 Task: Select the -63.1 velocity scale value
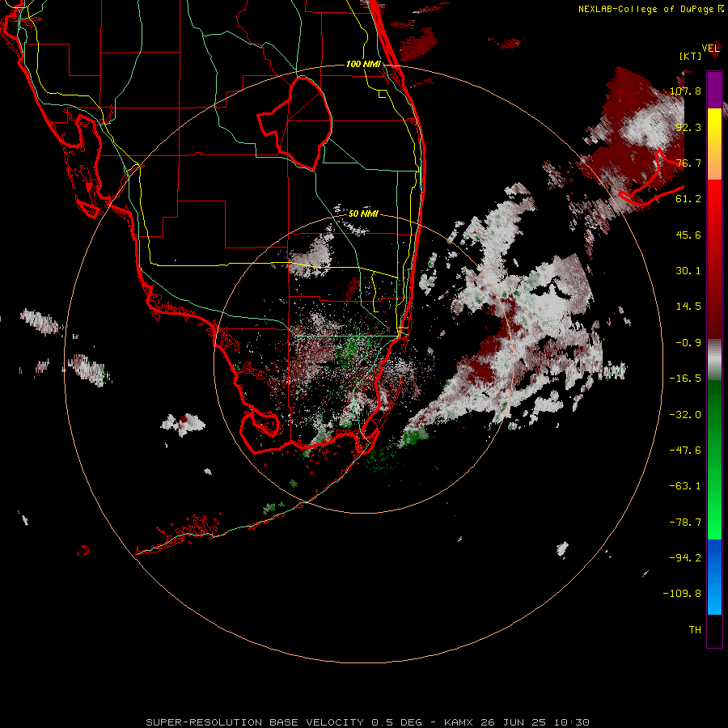click(685, 486)
